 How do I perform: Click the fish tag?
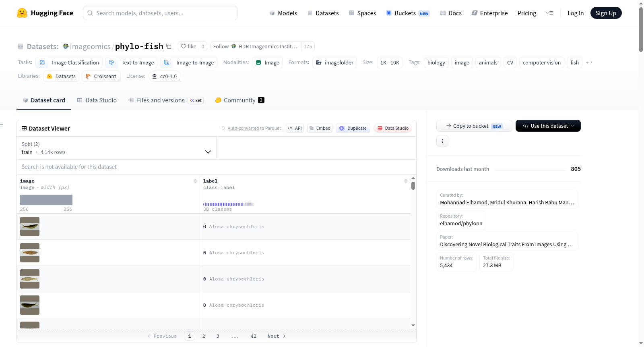[x=575, y=62]
